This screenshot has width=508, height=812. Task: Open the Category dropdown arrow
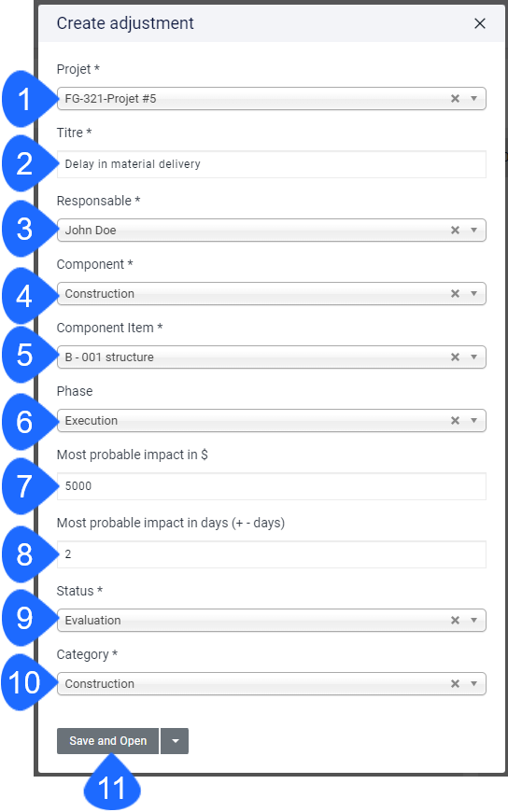[x=473, y=683]
